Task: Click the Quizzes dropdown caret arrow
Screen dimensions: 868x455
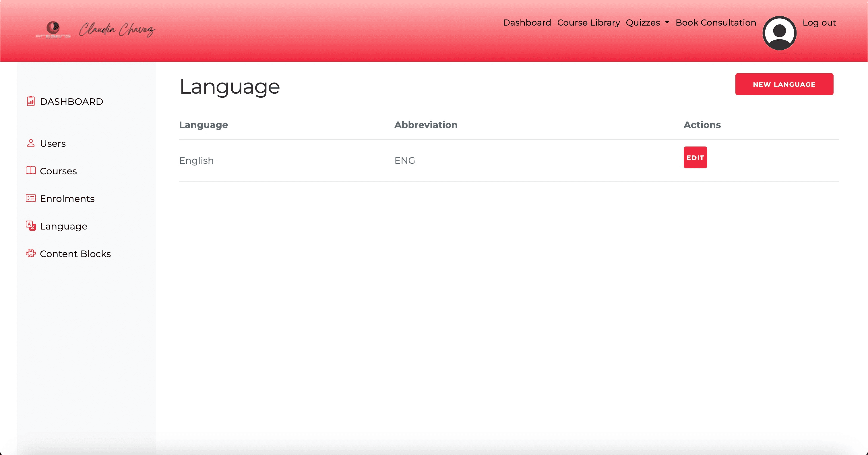Action: (667, 22)
